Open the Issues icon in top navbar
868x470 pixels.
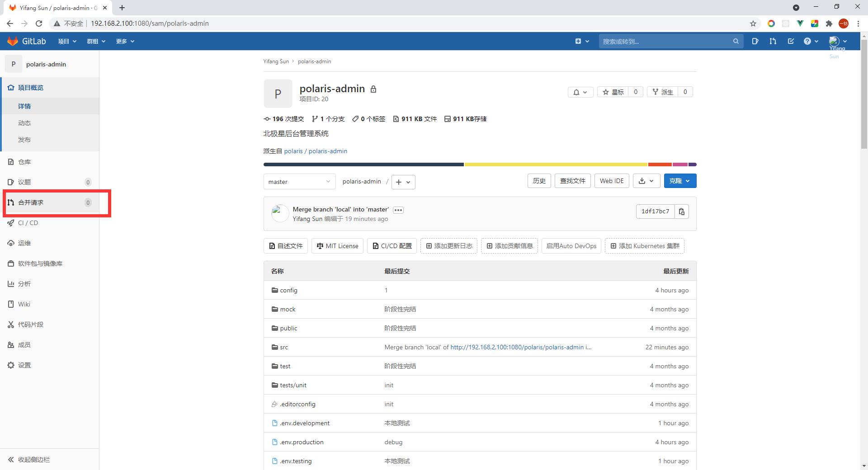[755, 41]
